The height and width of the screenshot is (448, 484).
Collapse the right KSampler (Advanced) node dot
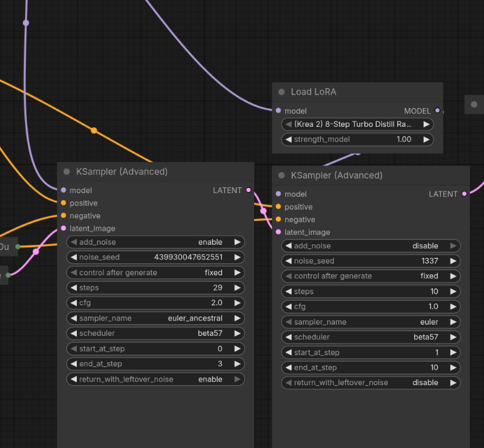(x=281, y=175)
